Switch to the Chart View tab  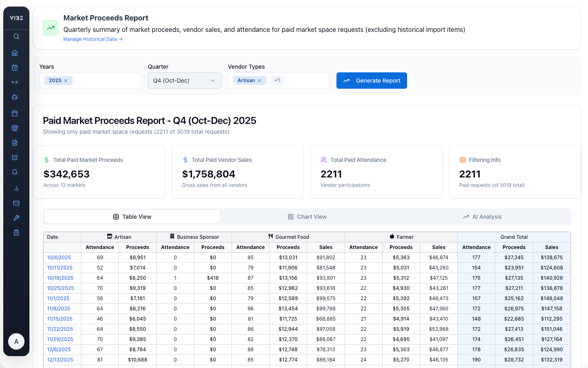pyautogui.click(x=307, y=216)
